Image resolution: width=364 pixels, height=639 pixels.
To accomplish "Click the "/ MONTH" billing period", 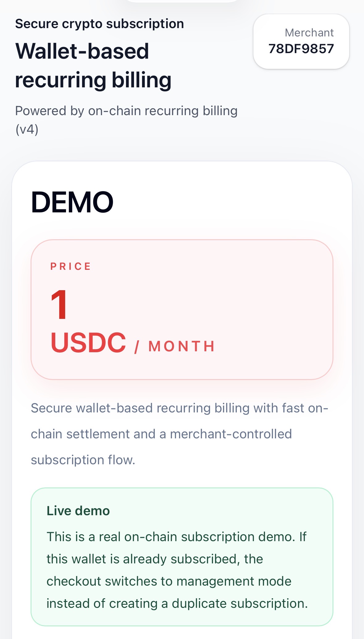I will 174,346.
